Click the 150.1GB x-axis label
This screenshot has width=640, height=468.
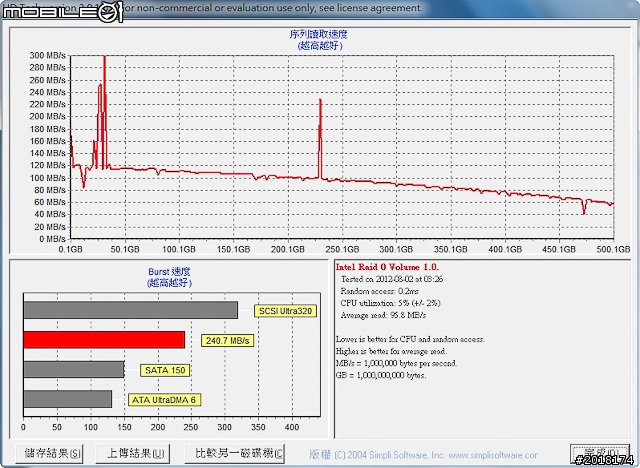(233, 249)
